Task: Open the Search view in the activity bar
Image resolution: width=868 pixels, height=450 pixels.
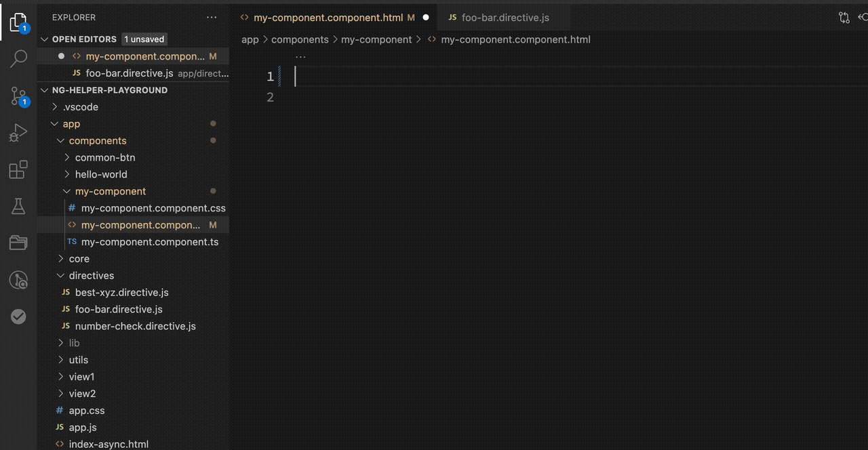Action: (18, 58)
